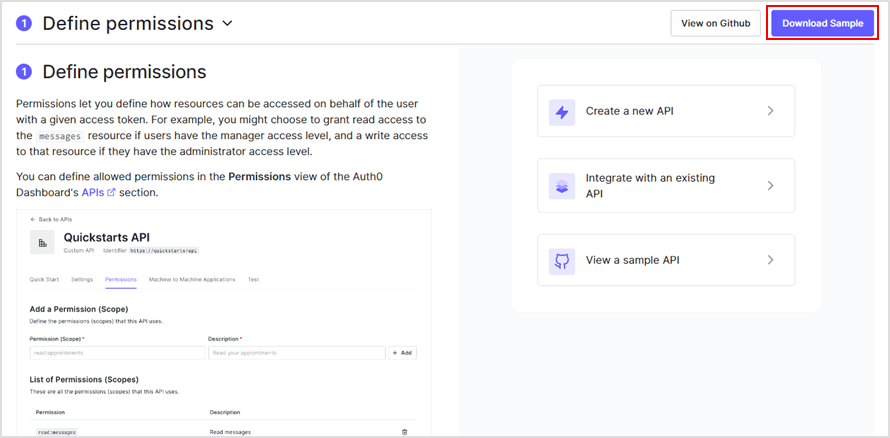Click the external link icon after APIs
The width and height of the screenshot is (890, 438).
tap(111, 193)
